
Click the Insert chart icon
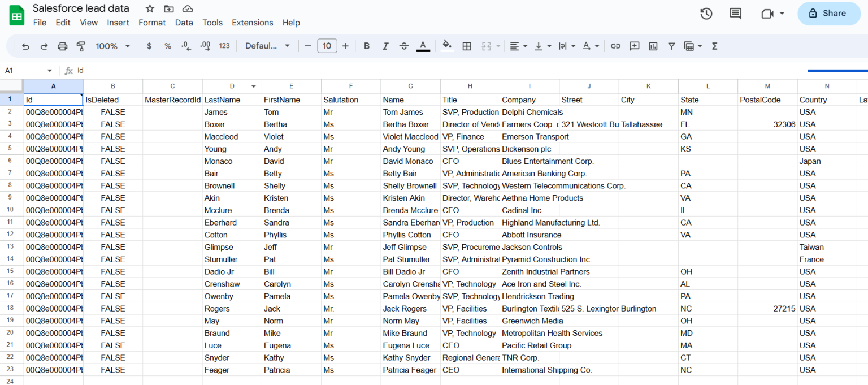coord(653,46)
